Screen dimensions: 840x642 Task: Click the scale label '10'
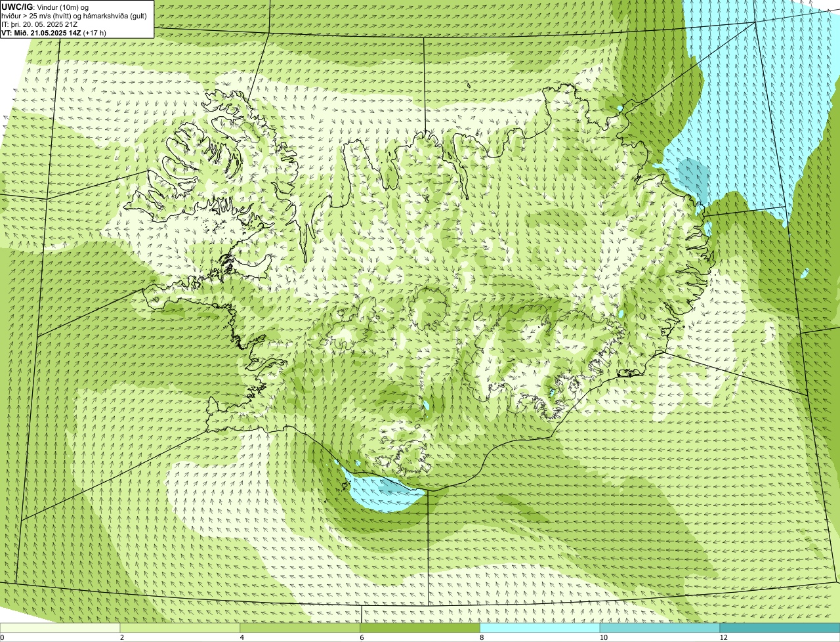pyautogui.click(x=604, y=637)
